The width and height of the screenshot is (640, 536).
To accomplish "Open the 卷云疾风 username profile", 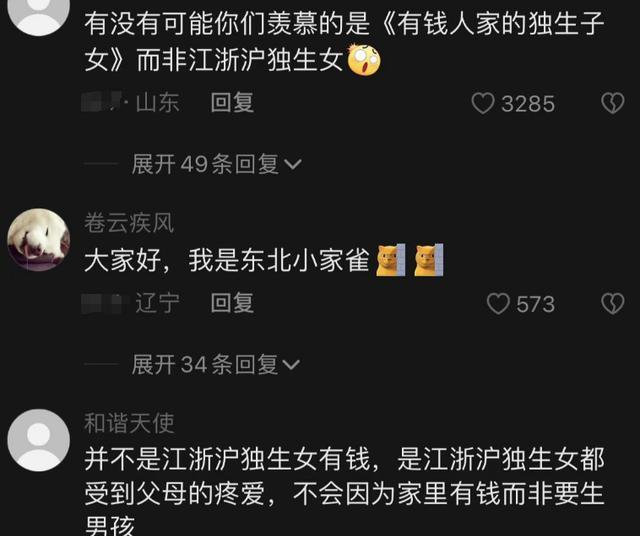I will (x=129, y=223).
